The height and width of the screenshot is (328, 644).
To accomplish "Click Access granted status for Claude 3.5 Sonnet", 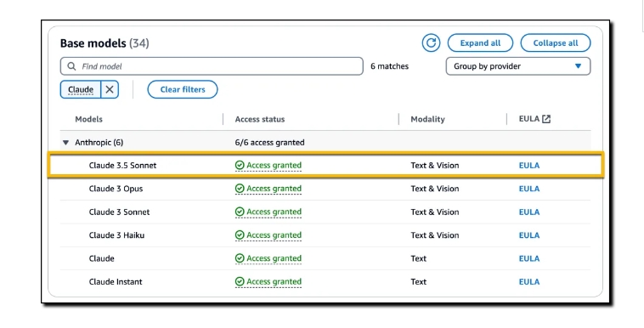I will point(274,165).
